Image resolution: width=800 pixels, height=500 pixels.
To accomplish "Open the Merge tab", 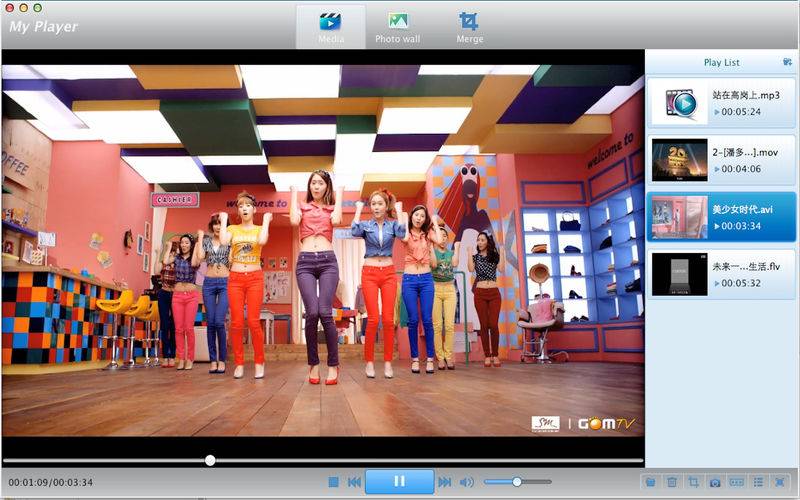I will [x=469, y=27].
